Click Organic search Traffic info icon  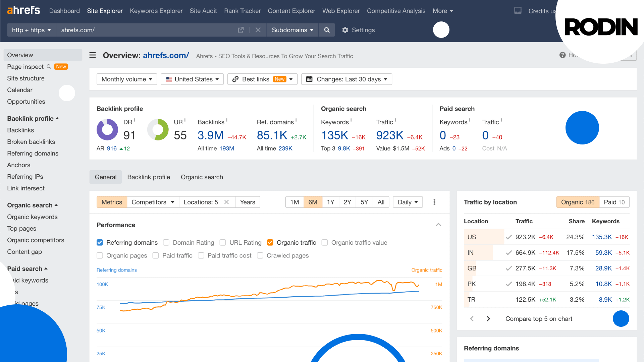395,120
